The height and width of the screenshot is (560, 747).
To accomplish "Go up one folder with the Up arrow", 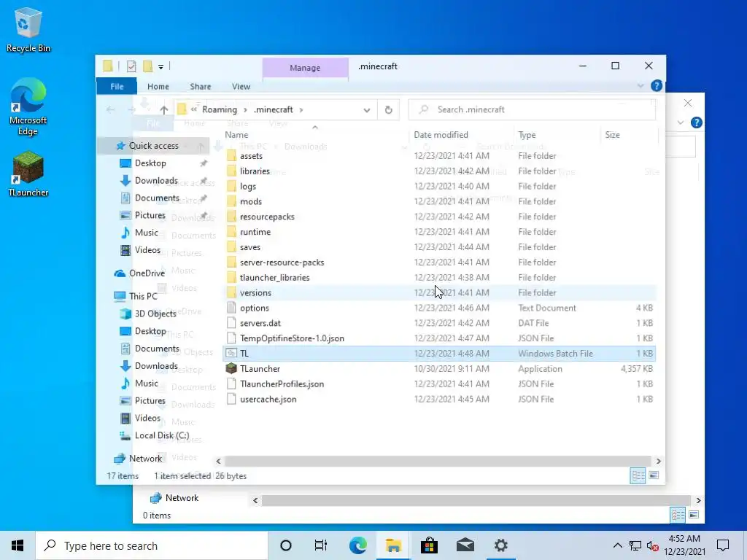I will (x=164, y=109).
